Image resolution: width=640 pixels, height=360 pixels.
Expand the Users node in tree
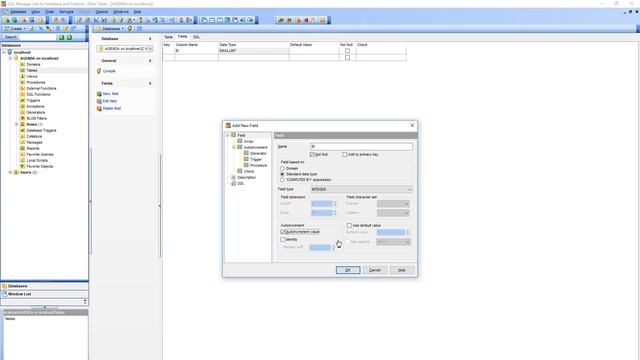coord(11,173)
